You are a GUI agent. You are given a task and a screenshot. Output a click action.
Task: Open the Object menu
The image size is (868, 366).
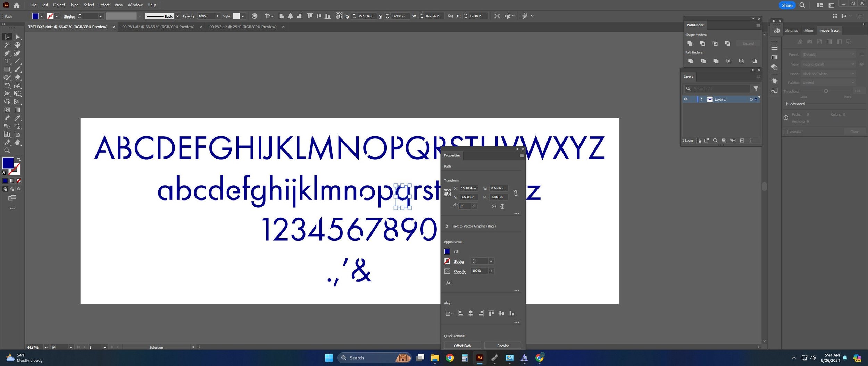coord(59,5)
